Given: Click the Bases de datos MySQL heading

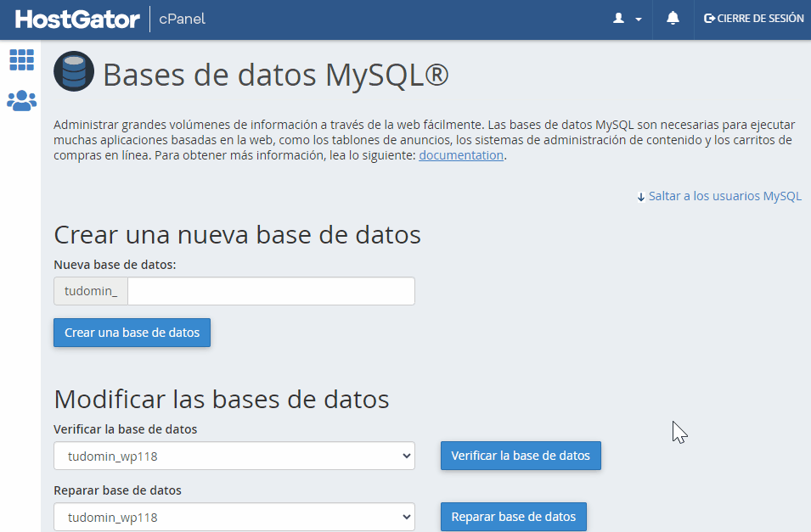Looking at the screenshot, I should tap(276, 75).
